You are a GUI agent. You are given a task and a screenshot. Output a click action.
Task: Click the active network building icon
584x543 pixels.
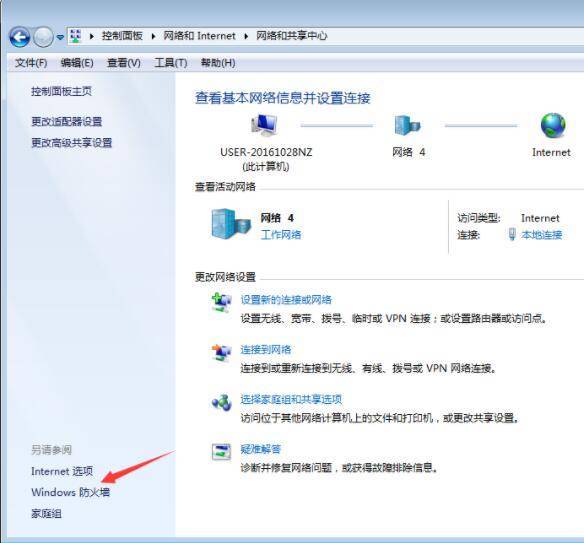point(230,224)
